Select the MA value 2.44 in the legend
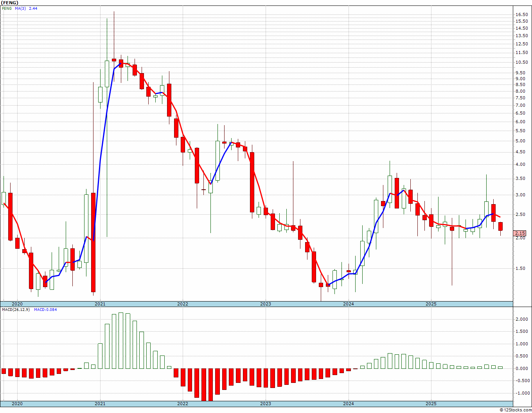Screen dimensions: 532x413 coord(33,8)
